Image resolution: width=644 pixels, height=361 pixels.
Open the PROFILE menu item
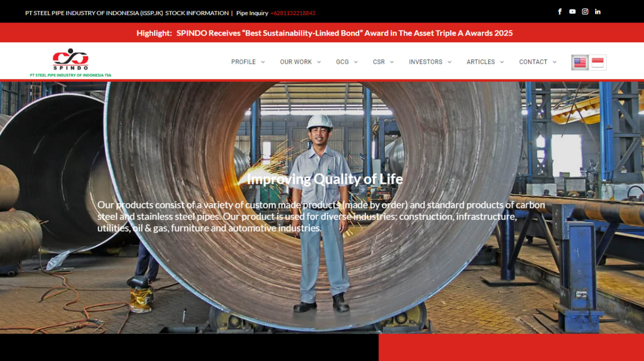pyautogui.click(x=244, y=62)
